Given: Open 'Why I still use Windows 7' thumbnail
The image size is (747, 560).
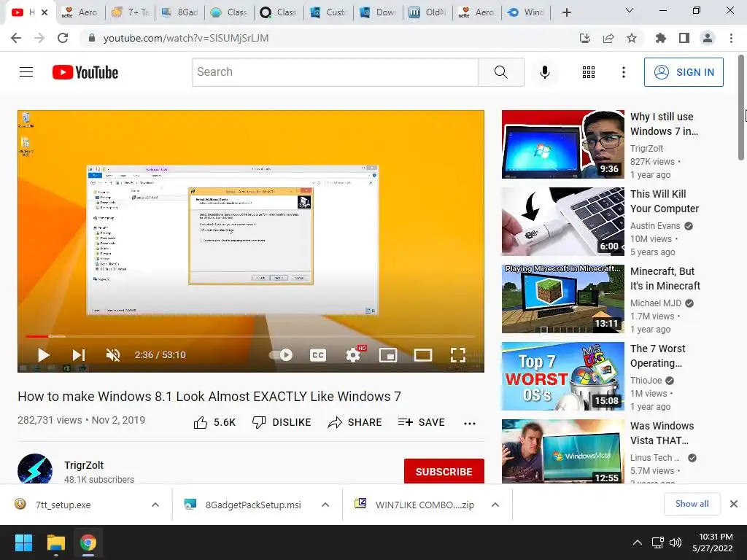Looking at the screenshot, I should coord(562,144).
